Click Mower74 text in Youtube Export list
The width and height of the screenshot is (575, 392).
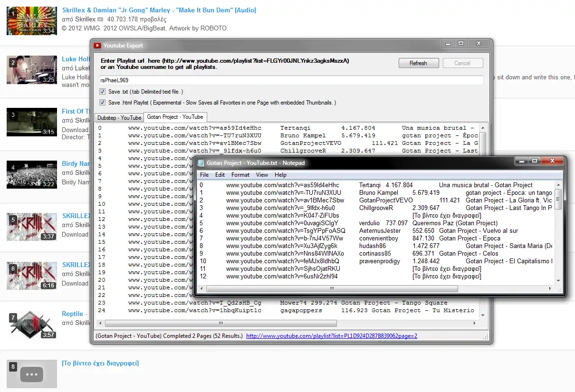(x=294, y=303)
